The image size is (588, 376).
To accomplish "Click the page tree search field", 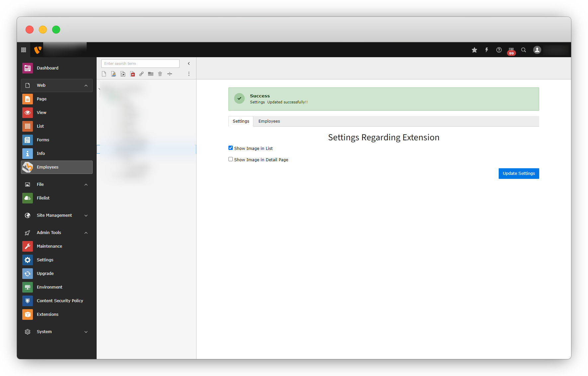I will coord(140,63).
